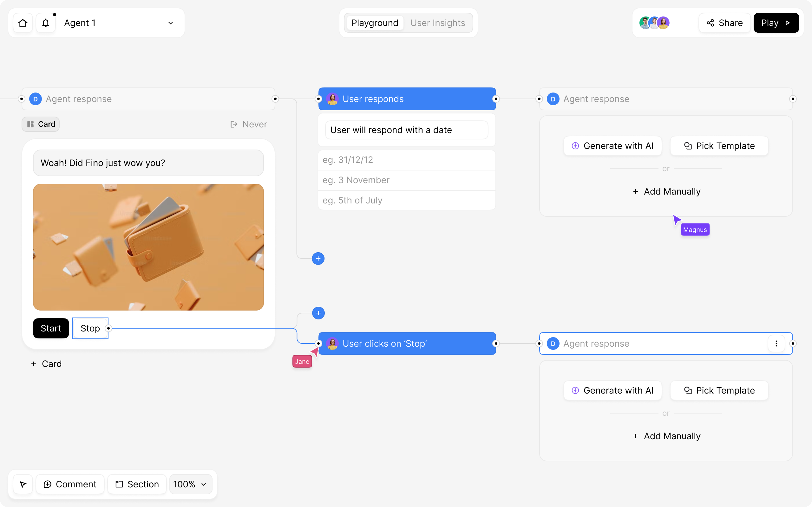Select the pointer tool in the bottom toolbar
This screenshot has height=507, width=812.
point(23,484)
